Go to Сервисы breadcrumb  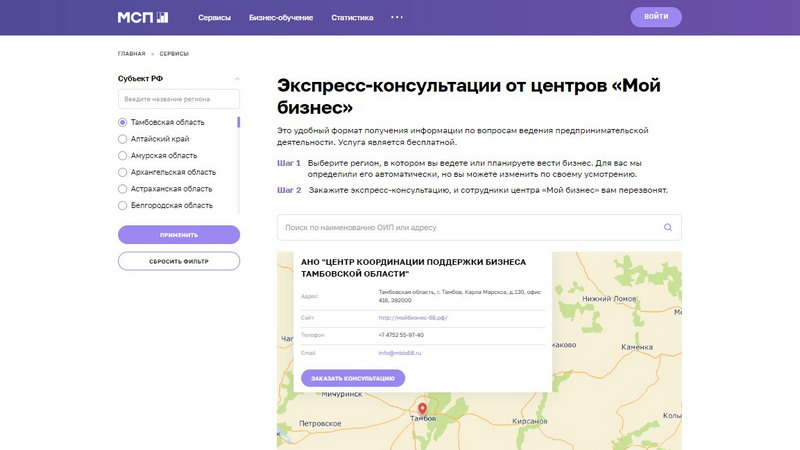pos(174,54)
